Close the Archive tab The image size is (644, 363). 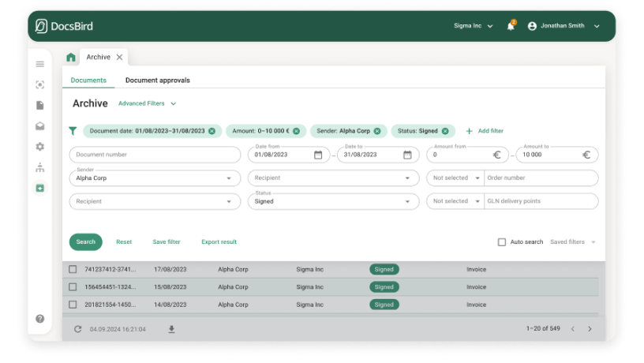coord(119,58)
